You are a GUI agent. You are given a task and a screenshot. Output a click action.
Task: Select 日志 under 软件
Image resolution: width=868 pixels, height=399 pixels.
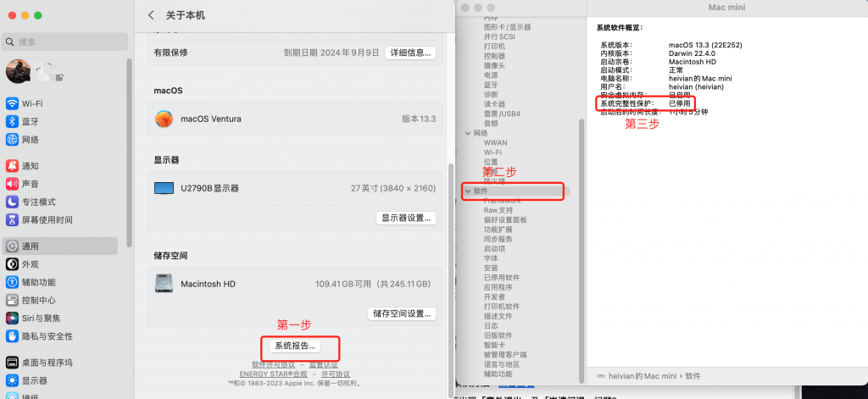(x=491, y=326)
